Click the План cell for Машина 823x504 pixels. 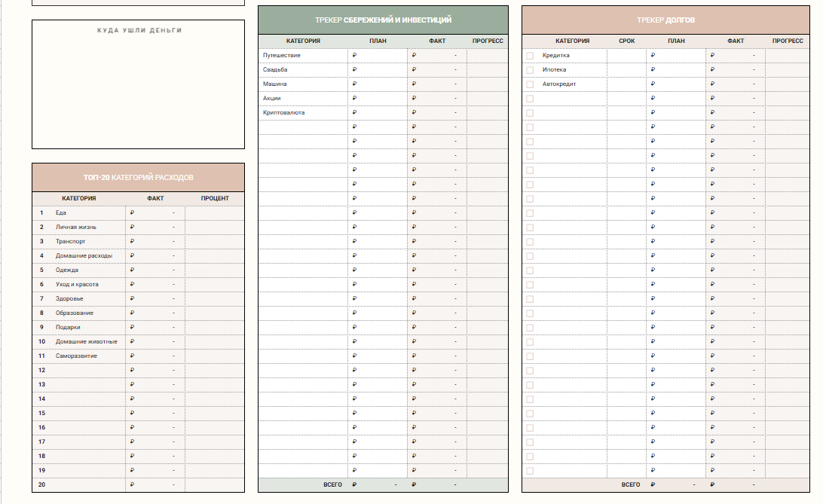click(x=378, y=84)
